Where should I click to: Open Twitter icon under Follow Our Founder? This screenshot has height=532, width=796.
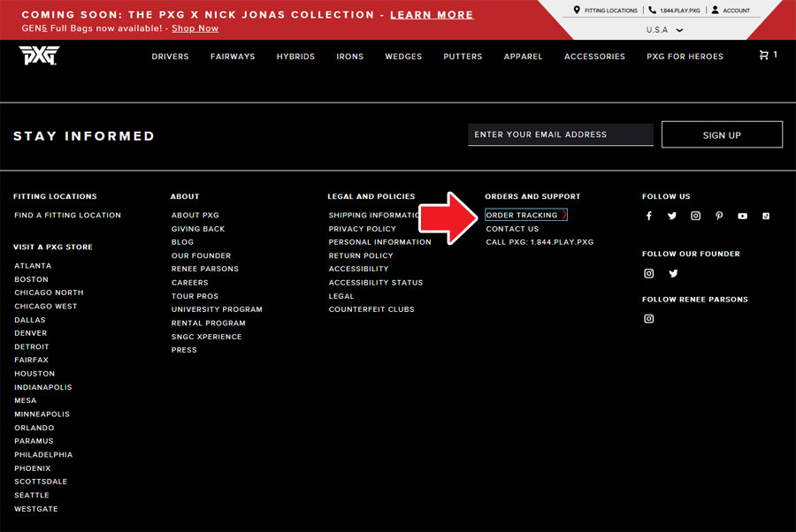[673, 273]
